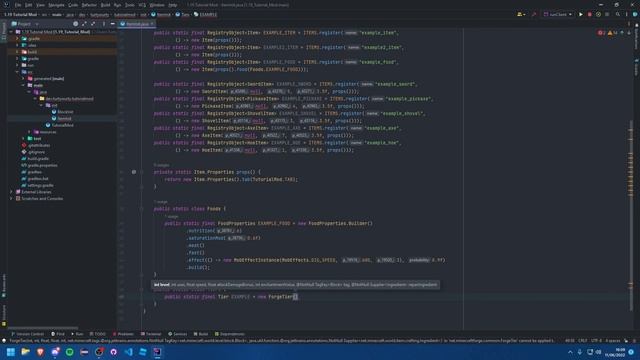Open Visual Studio Code from taskbar
Image resolution: width=640 pixels, height=360 pixels.
(x=128, y=352)
